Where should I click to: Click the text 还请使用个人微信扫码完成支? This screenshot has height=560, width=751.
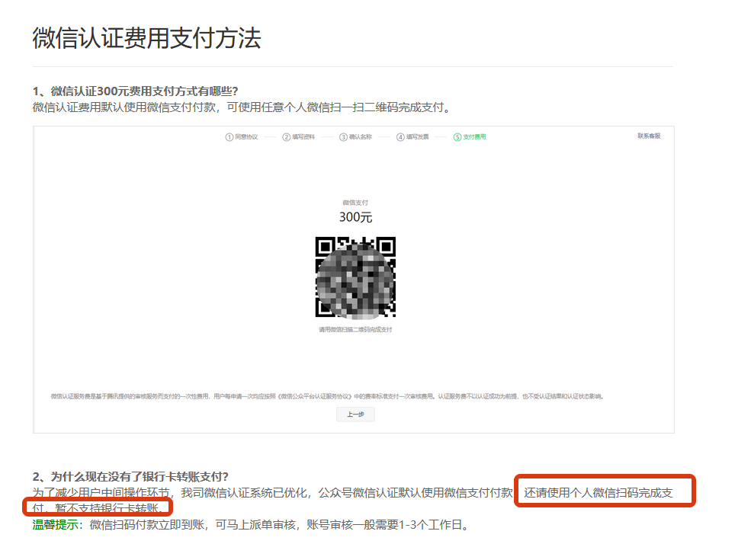coord(599,493)
